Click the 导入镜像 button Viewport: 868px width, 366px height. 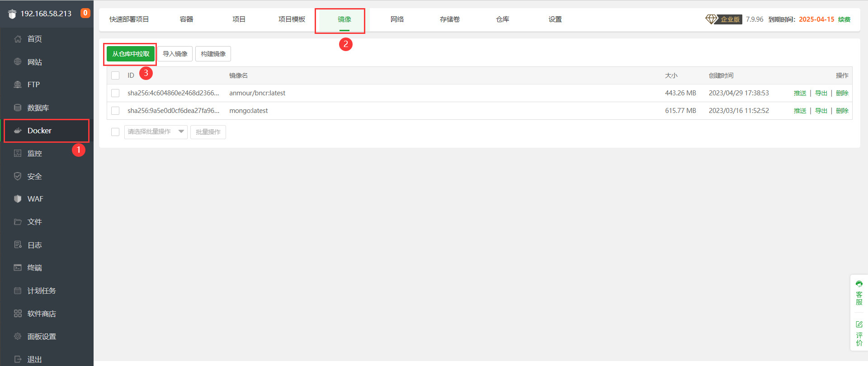point(175,54)
